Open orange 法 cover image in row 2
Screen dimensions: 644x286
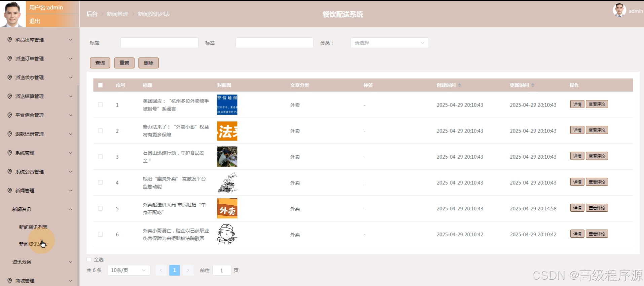pos(227,131)
